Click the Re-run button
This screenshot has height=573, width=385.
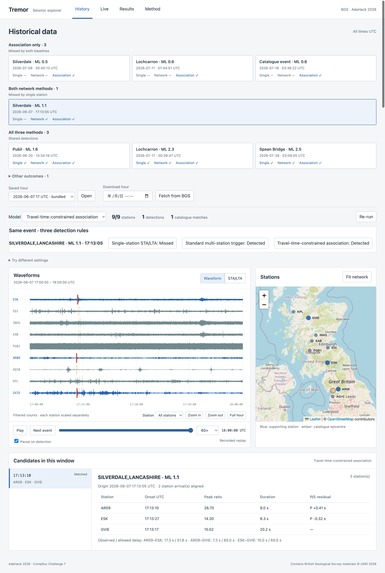(x=366, y=217)
